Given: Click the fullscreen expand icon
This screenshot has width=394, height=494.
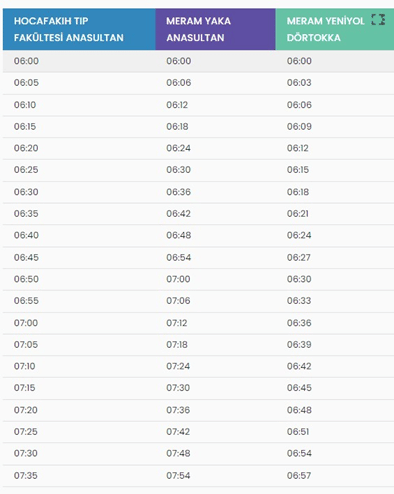Looking at the screenshot, I should pos(378,20).
